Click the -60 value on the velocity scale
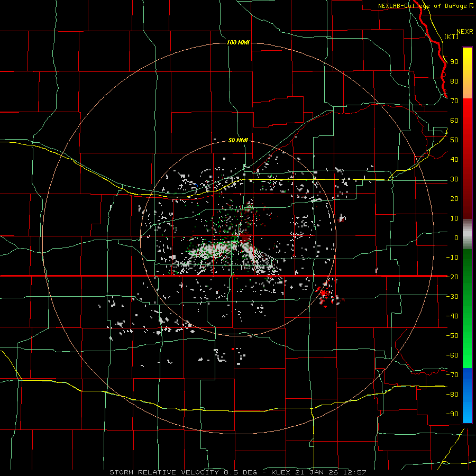The height and width of the screenshot is (476, 476). [x=452, y=355]
